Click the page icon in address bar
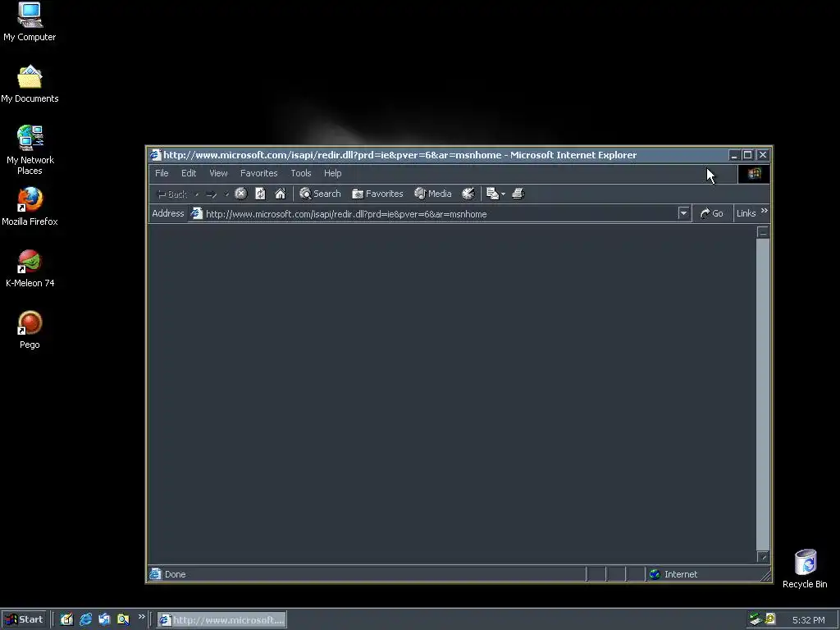Screen dimensions: 840x630 (x=197, y=213)
